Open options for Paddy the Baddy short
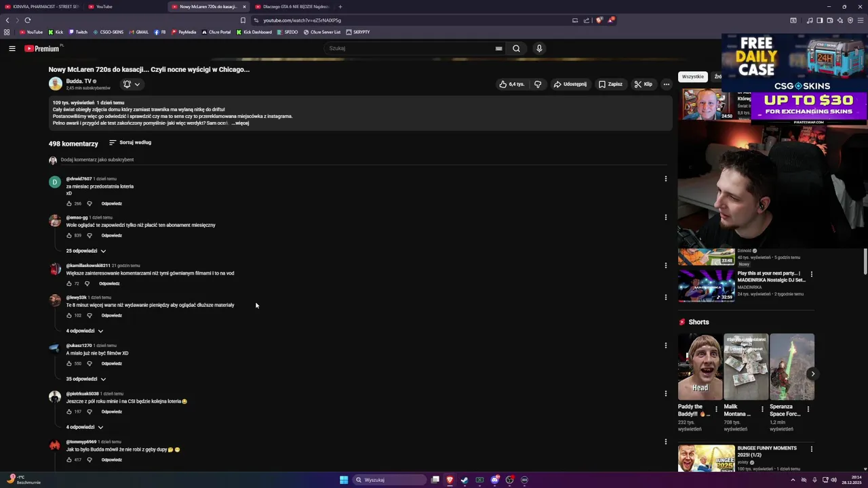 click(x=716, y=409)
